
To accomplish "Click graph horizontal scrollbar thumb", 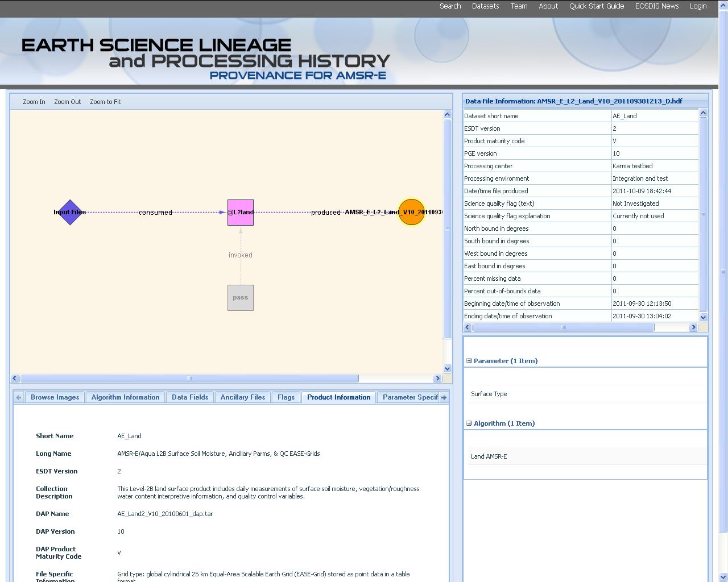I will (x=189, y=379).
